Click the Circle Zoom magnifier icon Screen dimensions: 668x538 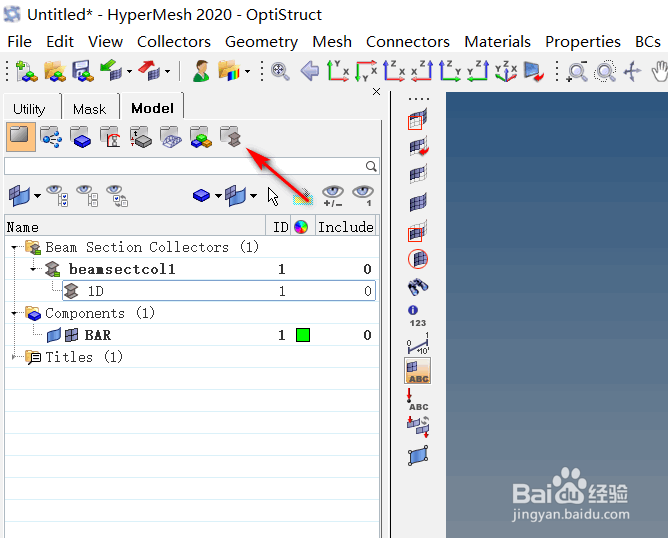605,71
